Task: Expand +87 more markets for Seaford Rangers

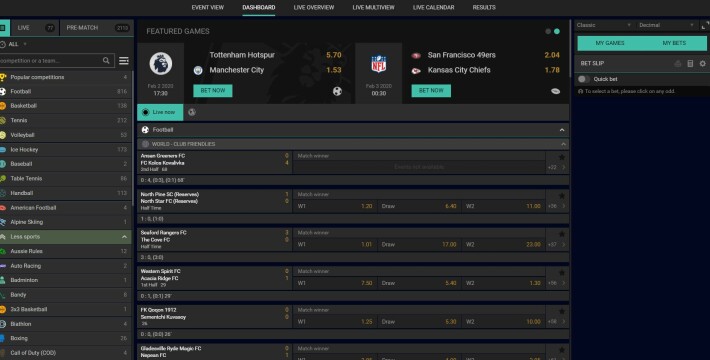Action: point(557,245)
